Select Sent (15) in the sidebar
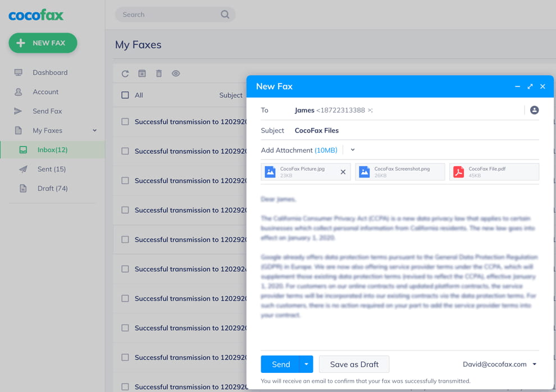Viewport: 556px width, 392px height. [52, 169]
